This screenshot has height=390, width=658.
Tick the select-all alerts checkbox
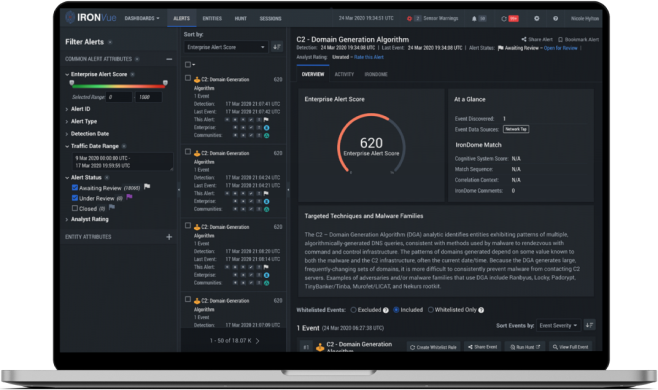click(x=188, y=64)
